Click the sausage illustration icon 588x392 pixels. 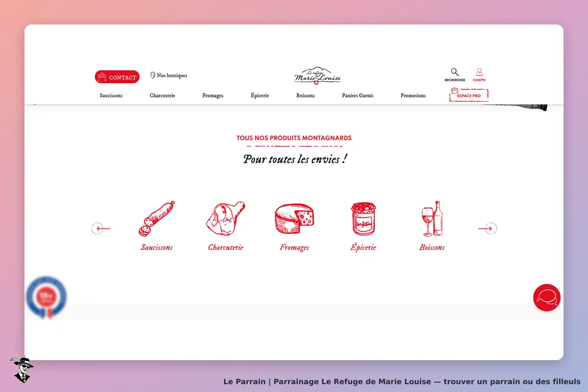point(157,219)
